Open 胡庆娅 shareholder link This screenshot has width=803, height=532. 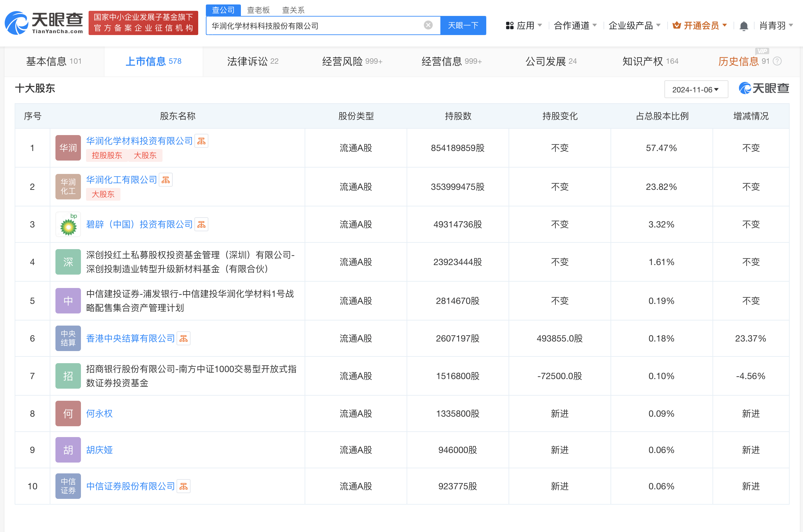99,450
